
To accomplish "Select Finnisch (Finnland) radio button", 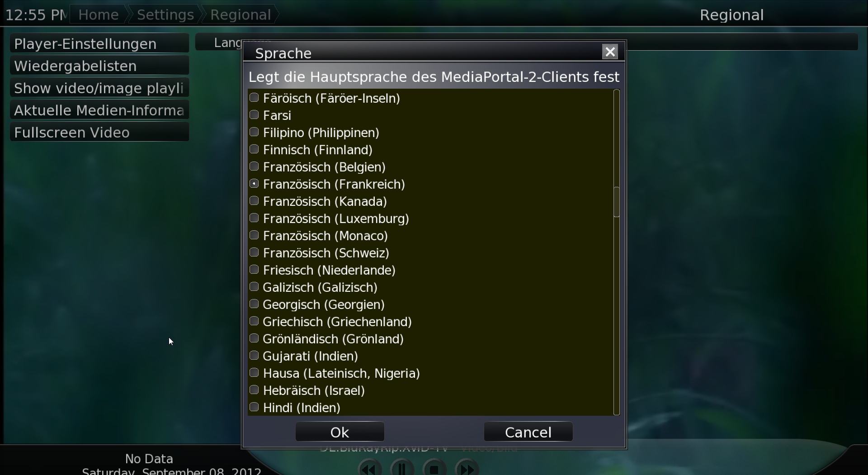I will pyautogui.click(x=254, y=149).
